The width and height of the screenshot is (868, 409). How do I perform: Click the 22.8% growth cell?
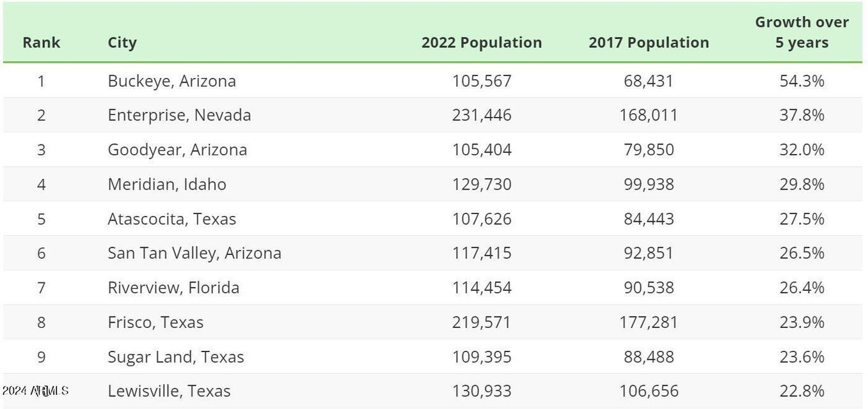[x=801, y=391]
